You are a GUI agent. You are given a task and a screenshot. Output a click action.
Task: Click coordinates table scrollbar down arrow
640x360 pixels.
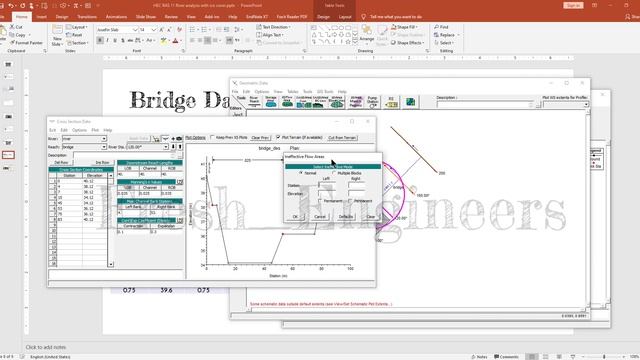click(111, 264)
